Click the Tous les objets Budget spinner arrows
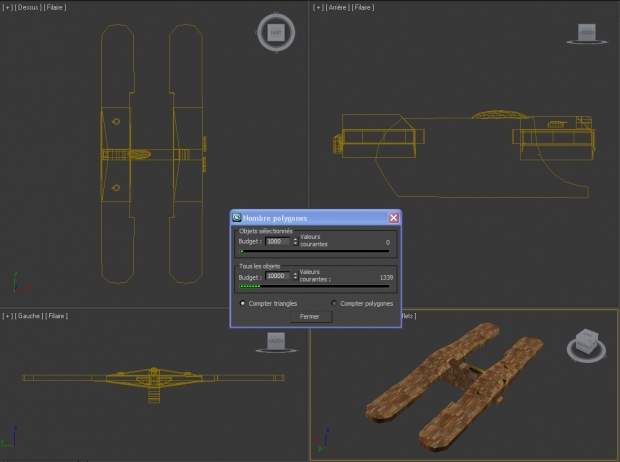The width and height of the screenshot is (620, 462). click(295, 275)
